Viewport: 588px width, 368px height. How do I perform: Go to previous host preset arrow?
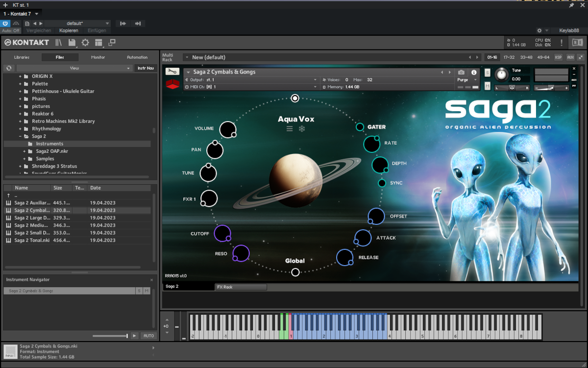pyautogui.click(x=34, y=24)
